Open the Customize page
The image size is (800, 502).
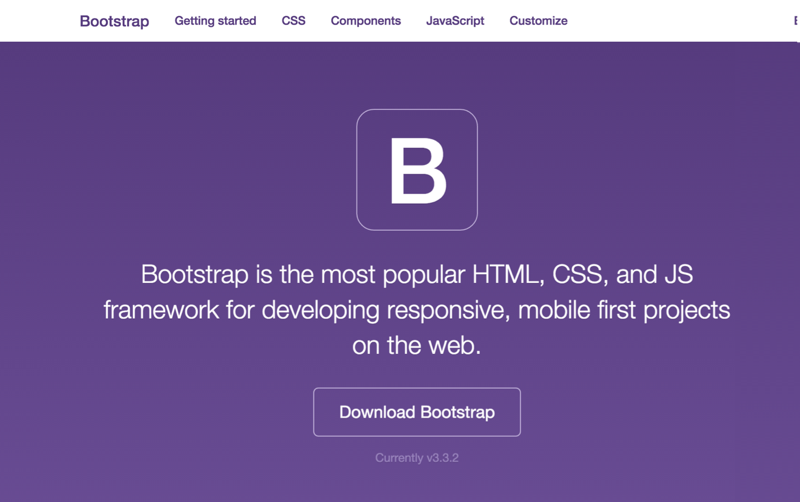538,21
